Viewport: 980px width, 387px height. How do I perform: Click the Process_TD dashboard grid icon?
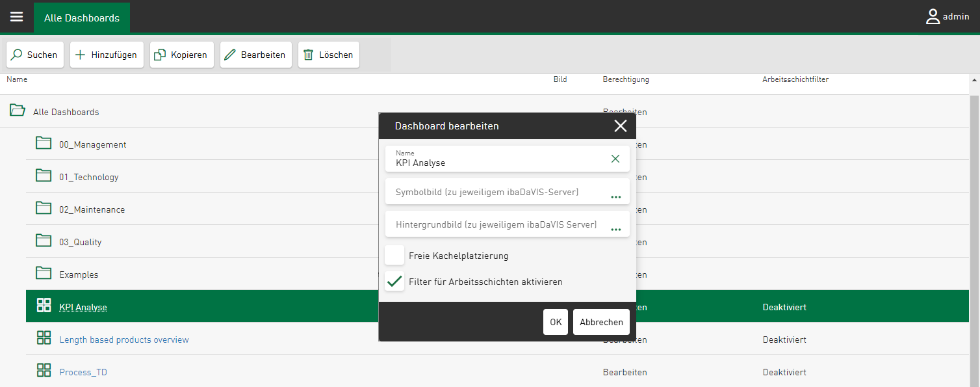[x=44, y=371]
